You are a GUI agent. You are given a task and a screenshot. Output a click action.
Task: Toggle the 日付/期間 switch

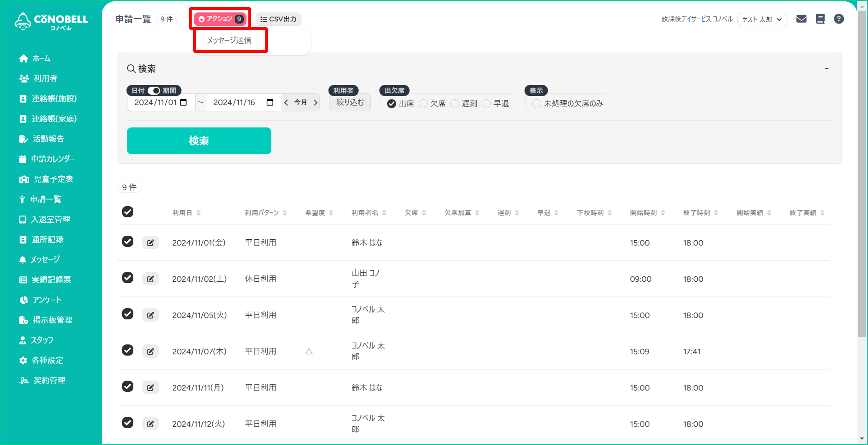[154, 90]
